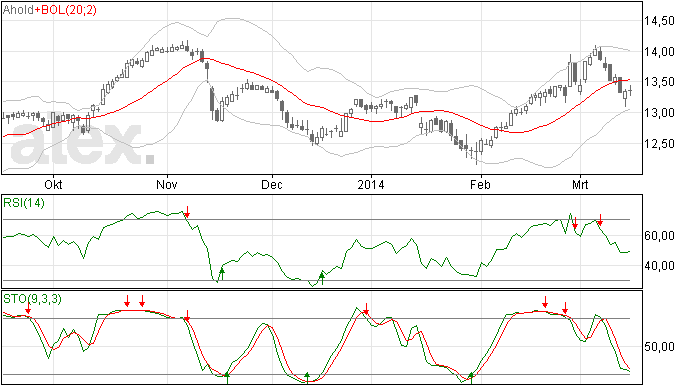Click the Mrt month label
The width and height of the screenshot is (690, 387).
coord(580,184)
